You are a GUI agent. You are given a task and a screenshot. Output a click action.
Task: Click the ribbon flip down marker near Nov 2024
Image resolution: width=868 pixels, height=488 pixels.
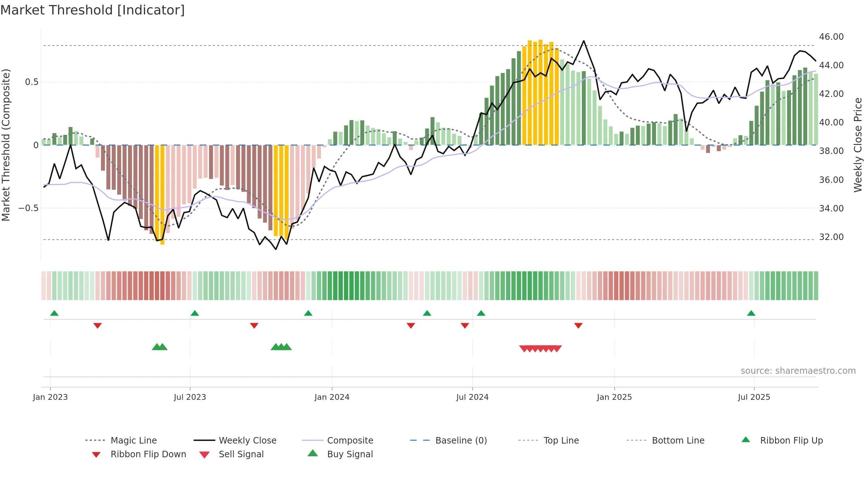[578, 326]
